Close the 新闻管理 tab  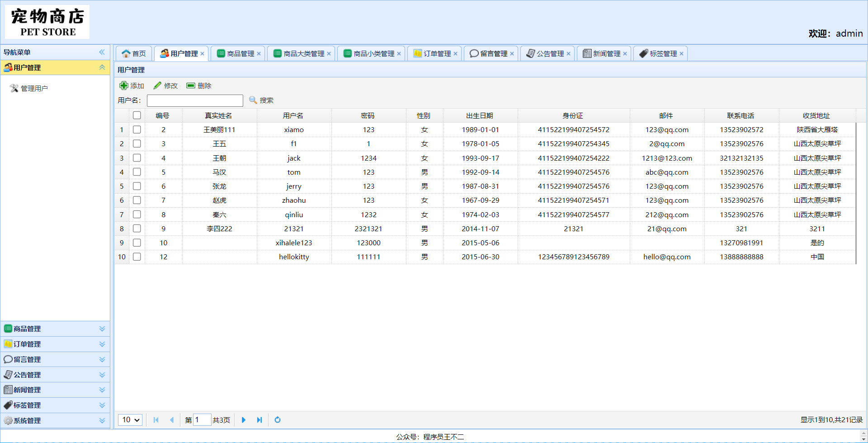pyautogui.click(x=625, y=54)
